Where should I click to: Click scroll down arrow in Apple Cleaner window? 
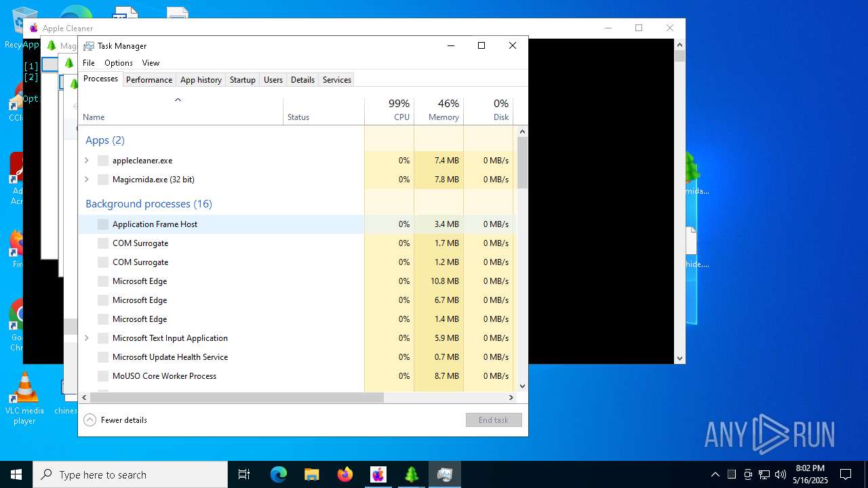point(679,358)
